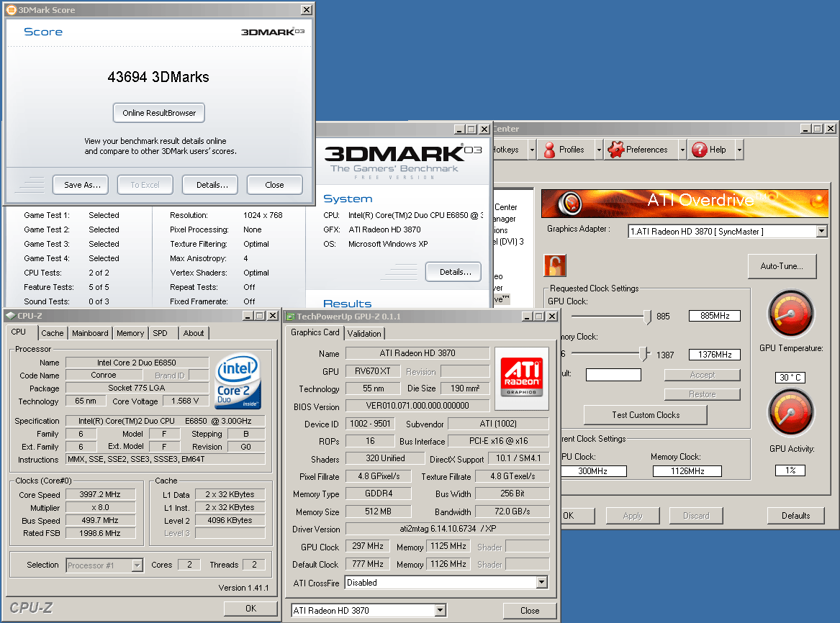Open the ATI CrossFire dropdown in GPU-Z

542,582
